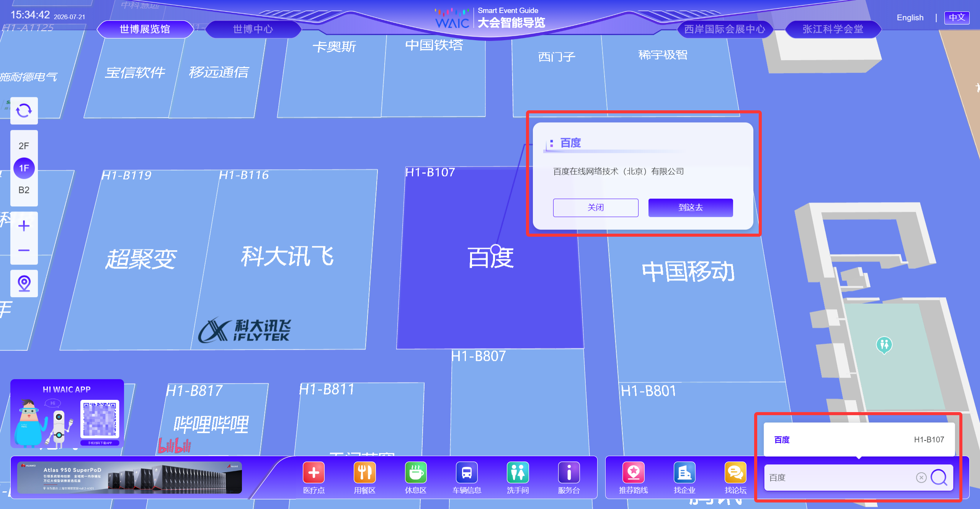The width and height of the screenshot is (980, 509).
Task: Click the restroom marker on the map
Action: click(884, 345)
